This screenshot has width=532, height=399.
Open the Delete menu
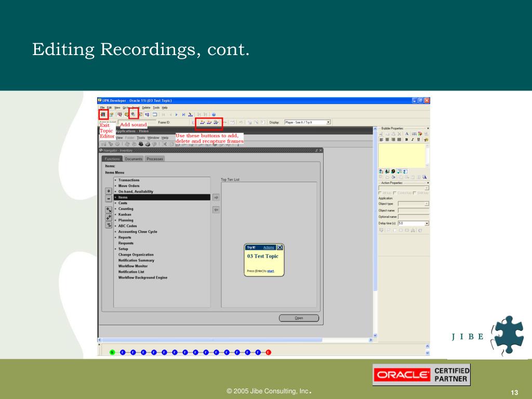point(146,108)
